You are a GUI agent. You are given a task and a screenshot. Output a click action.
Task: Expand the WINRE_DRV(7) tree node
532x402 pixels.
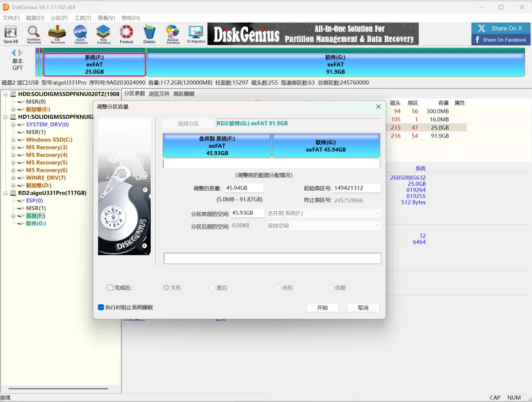13,178
